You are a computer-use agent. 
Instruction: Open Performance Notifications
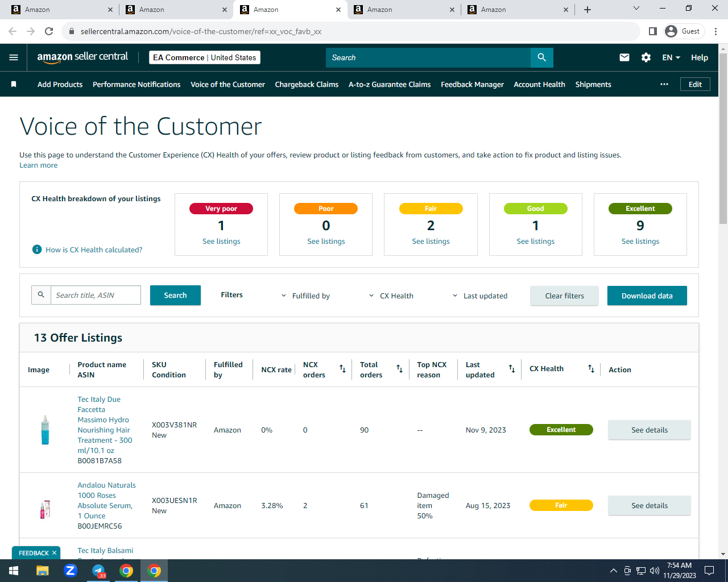pyautogui.click(x=136, y=84)
